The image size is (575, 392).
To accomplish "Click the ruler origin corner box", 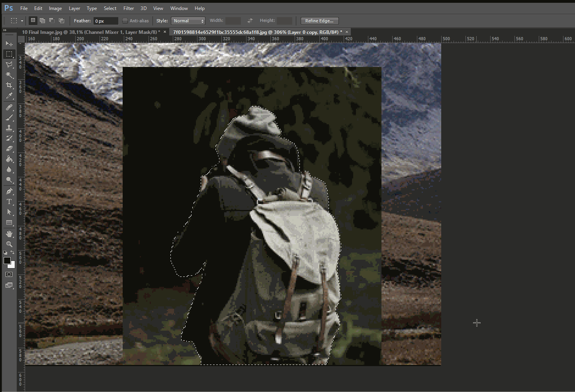I will [x=21, y=39].
